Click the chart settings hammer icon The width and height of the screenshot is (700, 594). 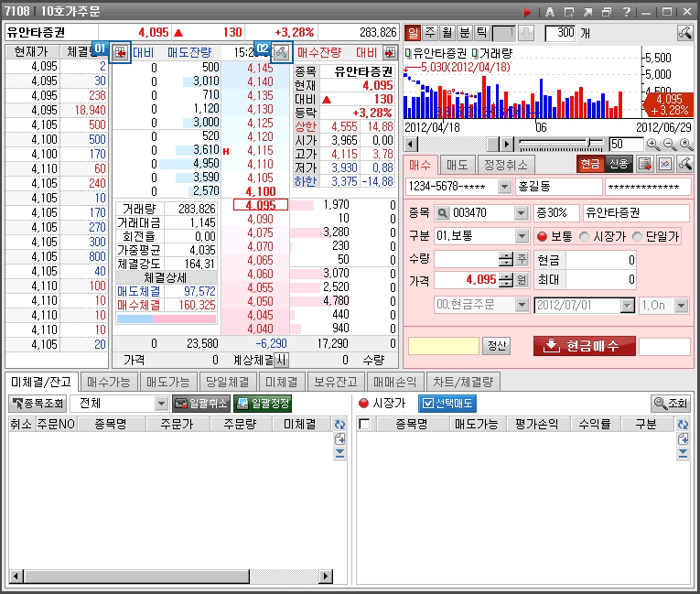click(684, 33)
